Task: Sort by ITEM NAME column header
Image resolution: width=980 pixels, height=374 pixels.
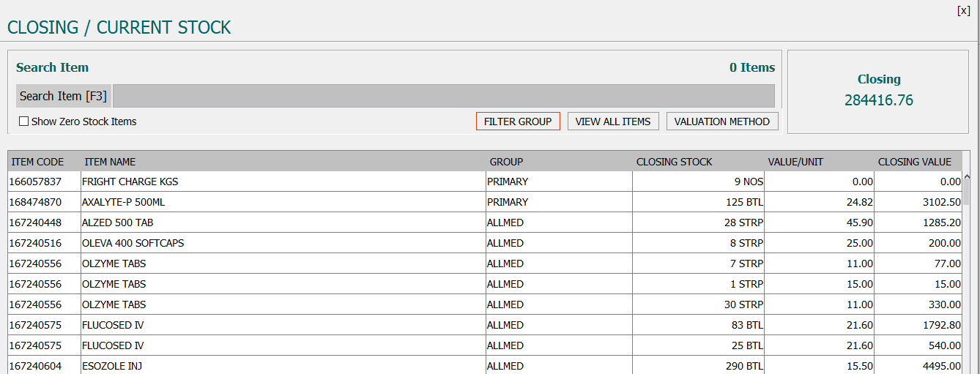Action: coord(110,162)
